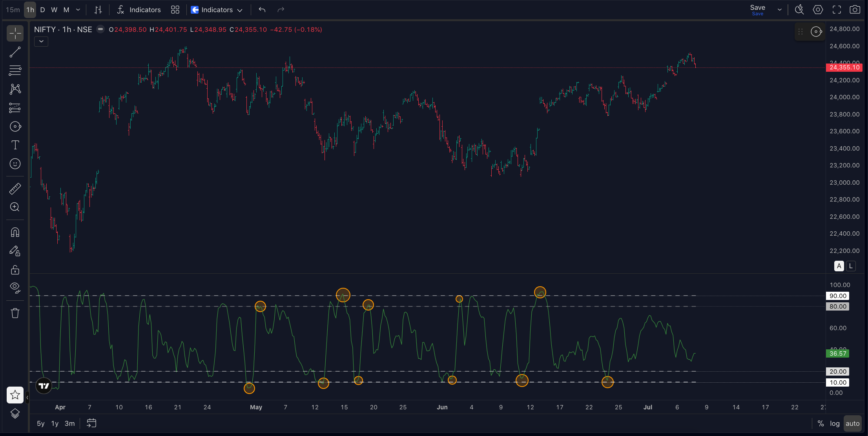Click the 24,355.10 current price label
The width and height of the screenshot is (868, 436).
pos(844,67)
